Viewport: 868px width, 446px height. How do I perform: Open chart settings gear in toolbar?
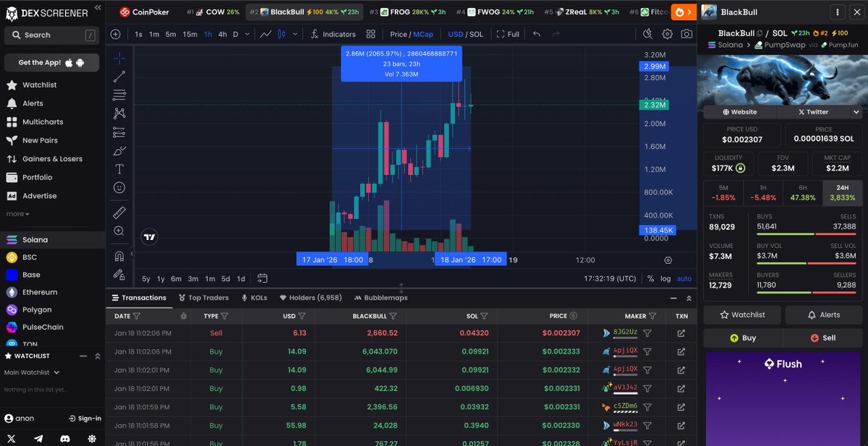[667, 34]
